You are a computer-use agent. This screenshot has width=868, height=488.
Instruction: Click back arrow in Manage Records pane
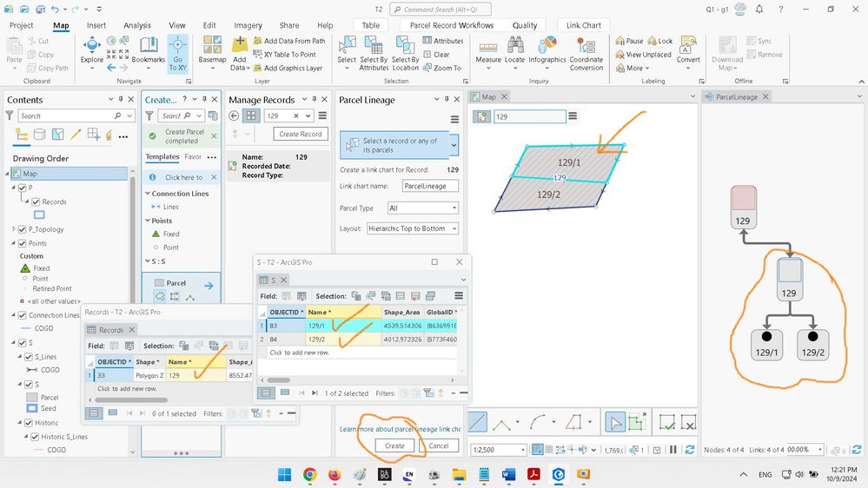tap(235, 115)
